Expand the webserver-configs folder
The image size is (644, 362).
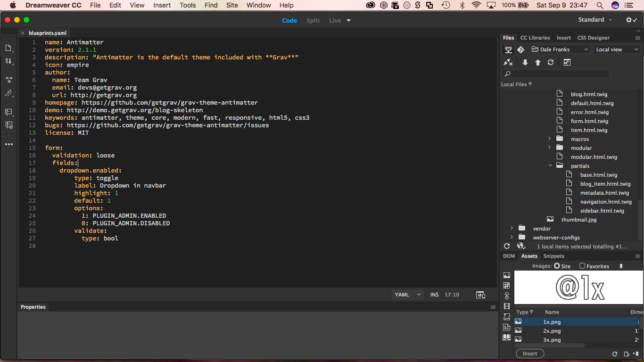[x=512, y=238]
